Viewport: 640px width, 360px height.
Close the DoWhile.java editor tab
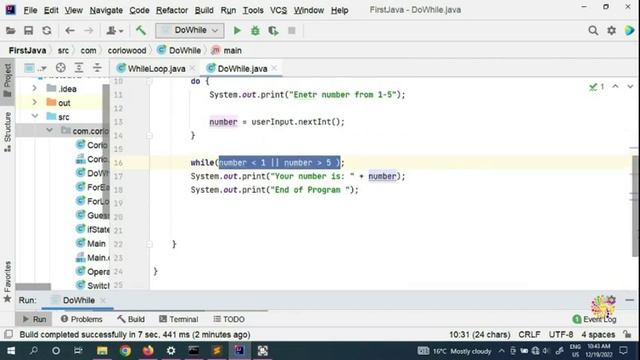pyautogui.click(x=275, y=68)
